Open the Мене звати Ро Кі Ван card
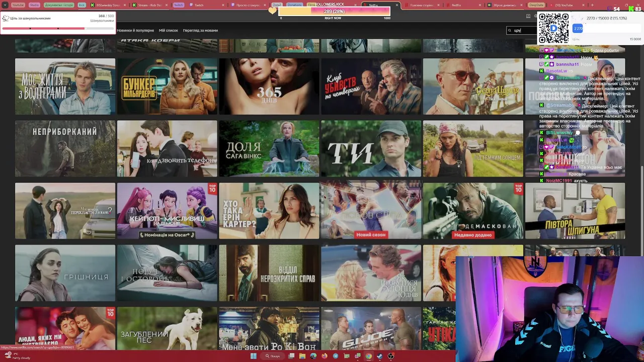 [x=269, y=328]
